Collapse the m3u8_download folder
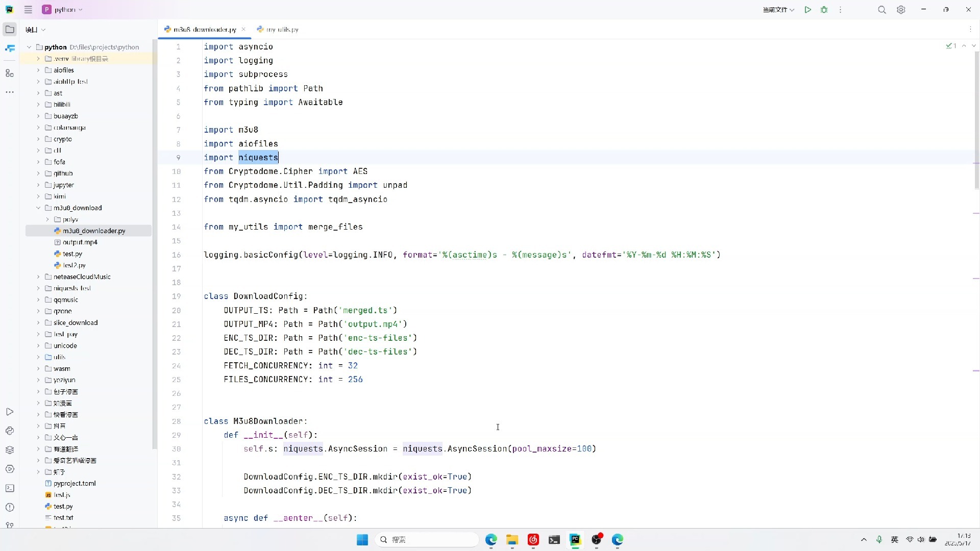Screen dimensions: 980x551 click(x=38, y=208)
